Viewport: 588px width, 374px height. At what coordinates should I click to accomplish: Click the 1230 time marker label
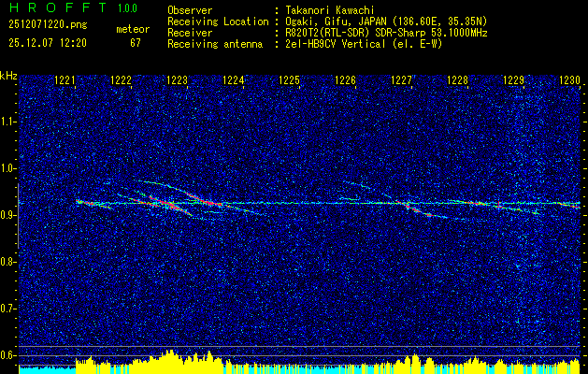pyautogui.click(x=569, y=80)
